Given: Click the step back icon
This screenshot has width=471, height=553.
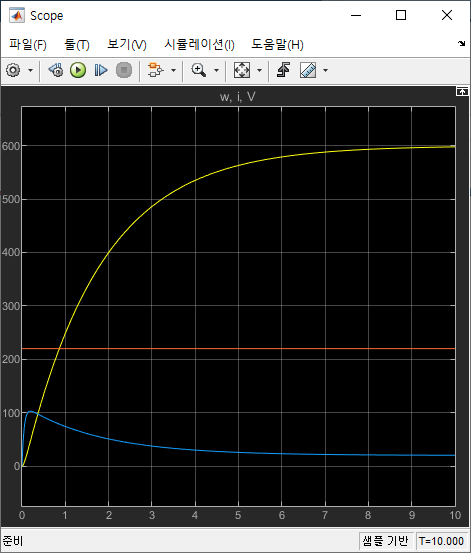Looking at the screenshot, I should coord(56,70).
